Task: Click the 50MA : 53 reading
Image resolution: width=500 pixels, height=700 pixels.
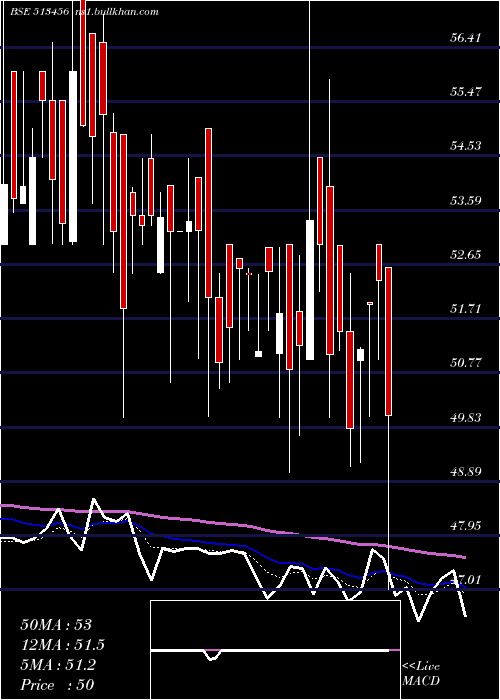Action: tap(56, 625)
